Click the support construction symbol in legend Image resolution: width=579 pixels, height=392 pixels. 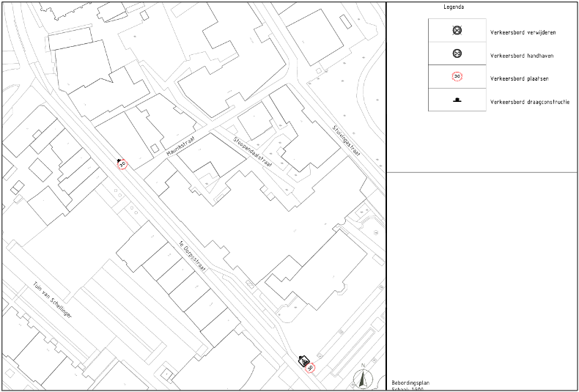click(457, 100)
